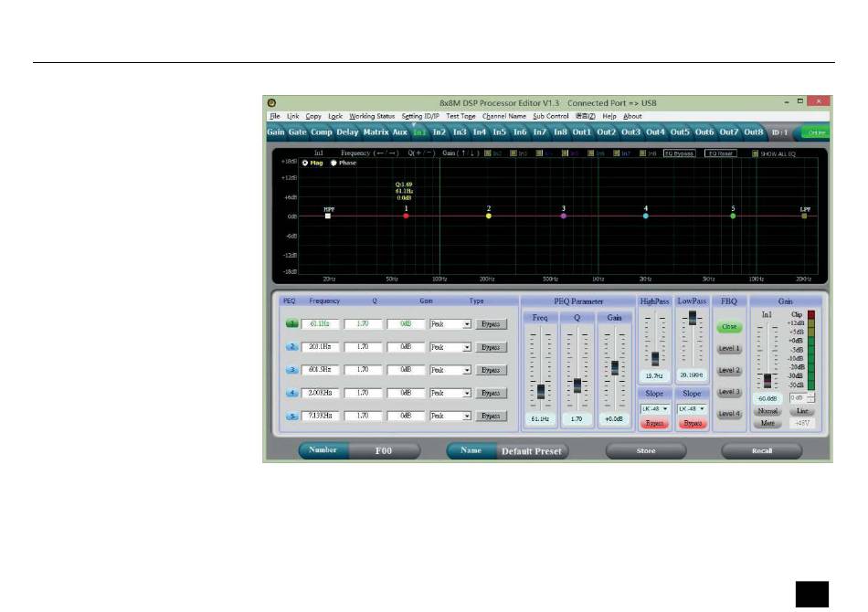This screenshot has width=868, height=612.
Task: Select the white HPF node on graph
Action: [x=328, y=216]
